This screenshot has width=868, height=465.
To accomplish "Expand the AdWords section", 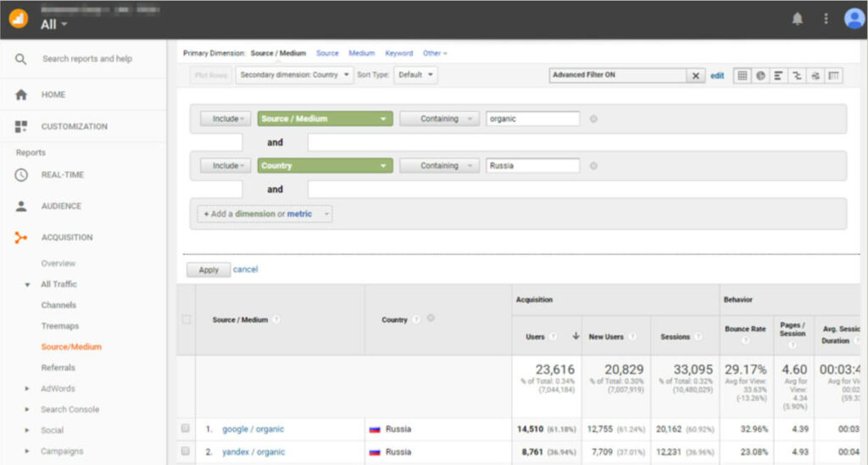I will tap(26, 389).
